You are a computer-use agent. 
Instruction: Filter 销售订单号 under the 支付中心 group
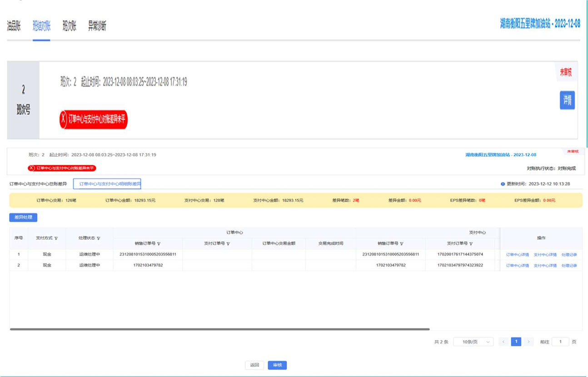pos(402,243)
